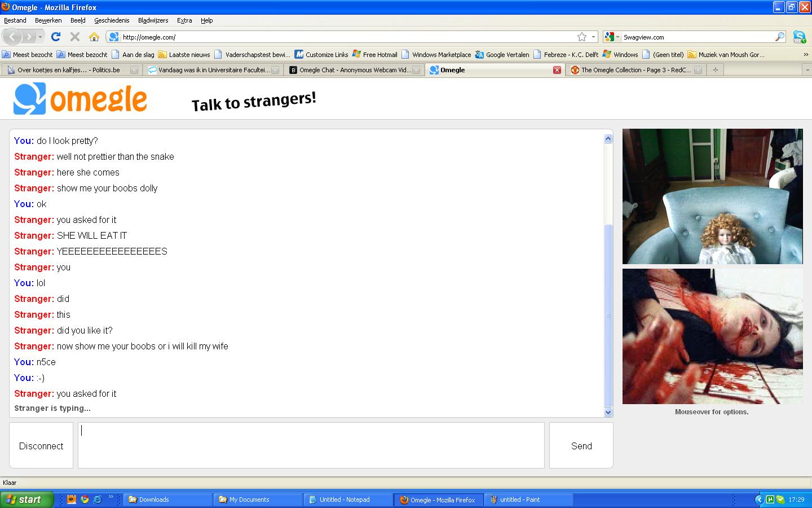Expand hidden system tray icons arrow
Screen dimensions: 812x508
click(x=758, y=500)
